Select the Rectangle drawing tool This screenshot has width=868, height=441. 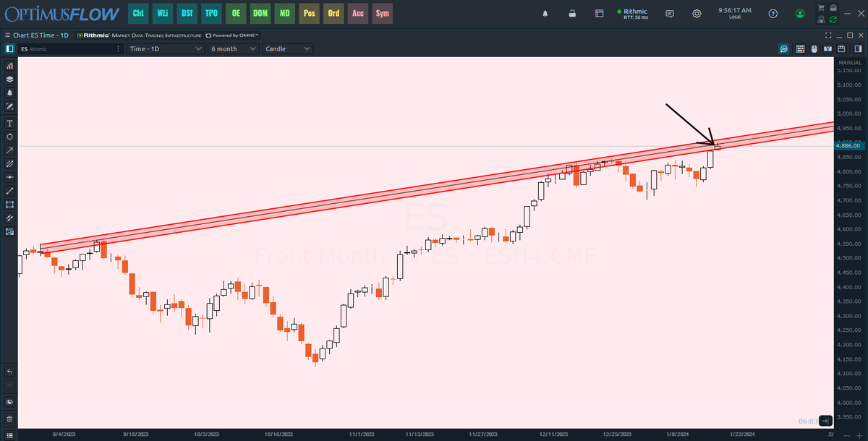[9, 205]
